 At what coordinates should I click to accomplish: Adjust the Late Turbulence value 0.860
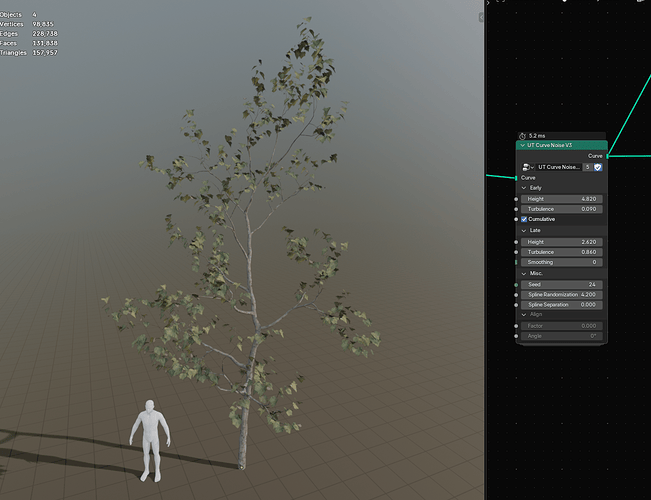pyautogui.click(x=561, y=252)
